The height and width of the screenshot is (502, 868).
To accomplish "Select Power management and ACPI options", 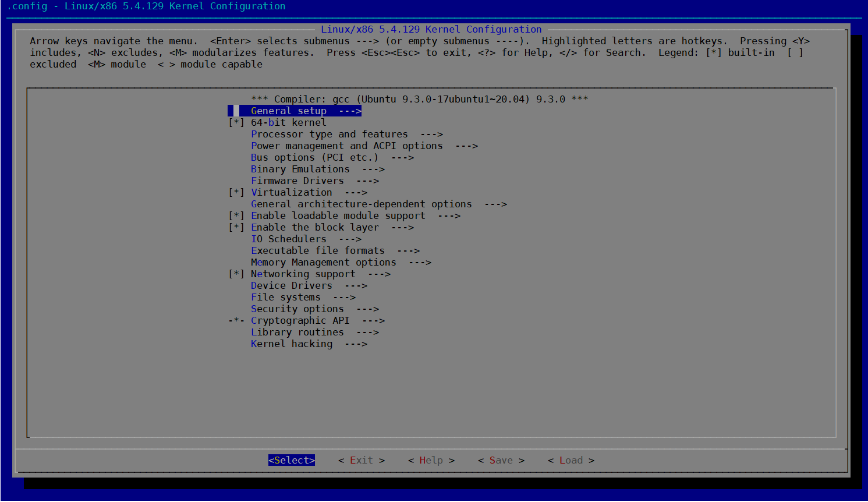I will 346,146.
